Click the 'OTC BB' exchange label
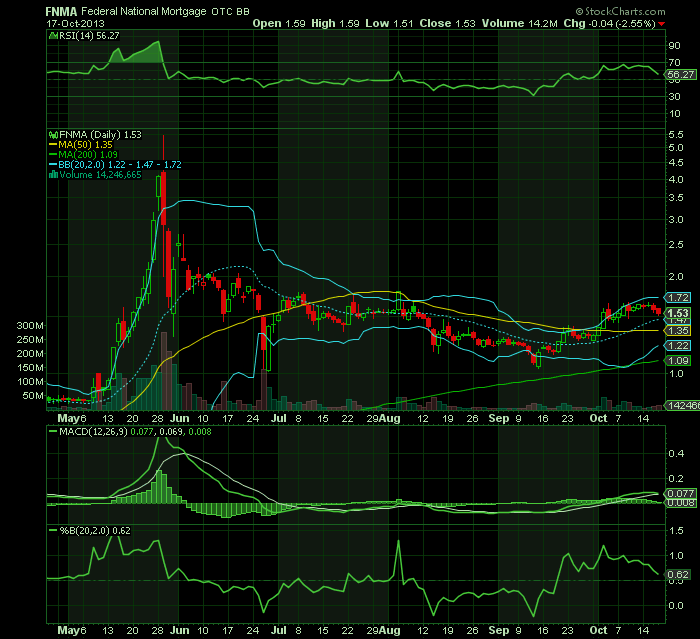 [230, 12]
